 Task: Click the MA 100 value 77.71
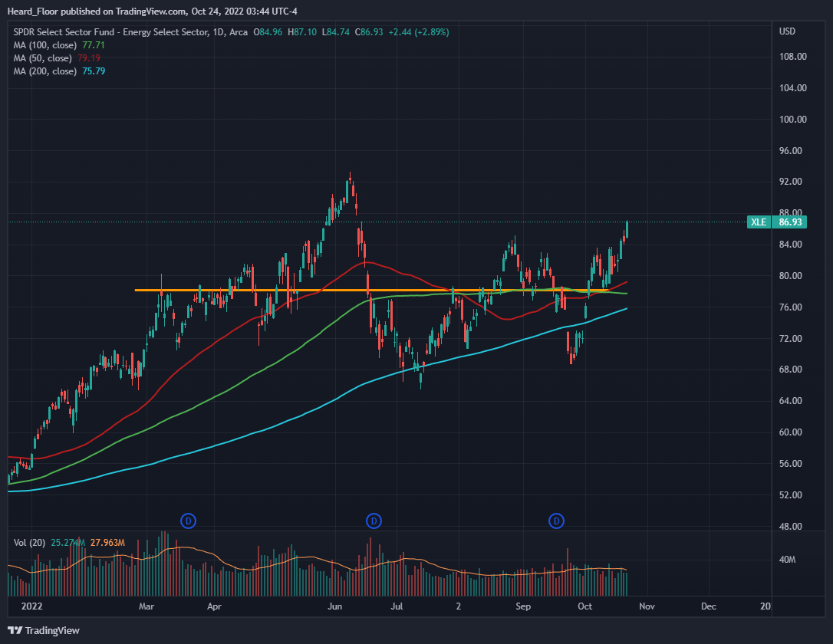[x=94, y=45]
